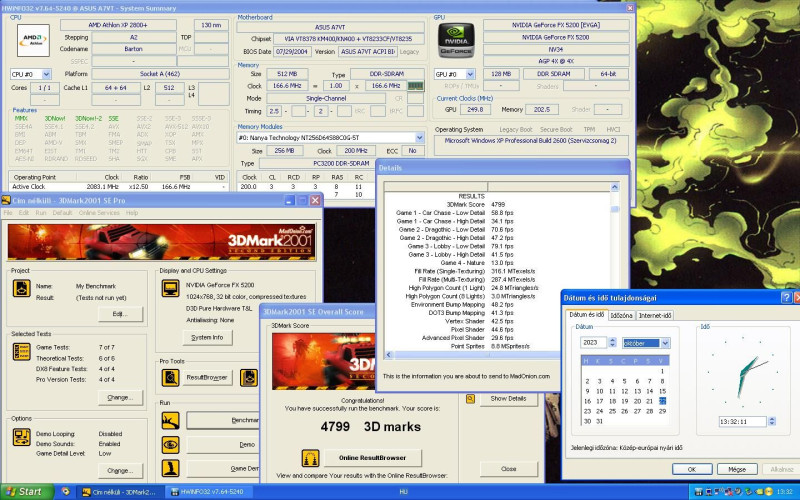Open the Windows Start menu
This screenshot has height=500, width=800.
pyautogui.click(x=27, y=492)
